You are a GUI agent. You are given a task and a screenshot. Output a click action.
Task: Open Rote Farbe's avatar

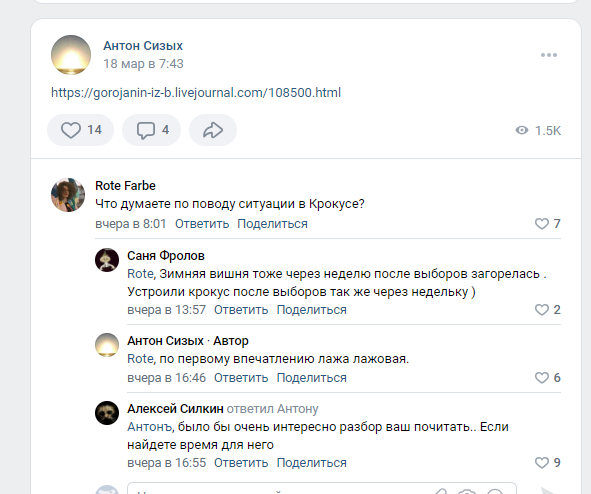coord(68,195)
